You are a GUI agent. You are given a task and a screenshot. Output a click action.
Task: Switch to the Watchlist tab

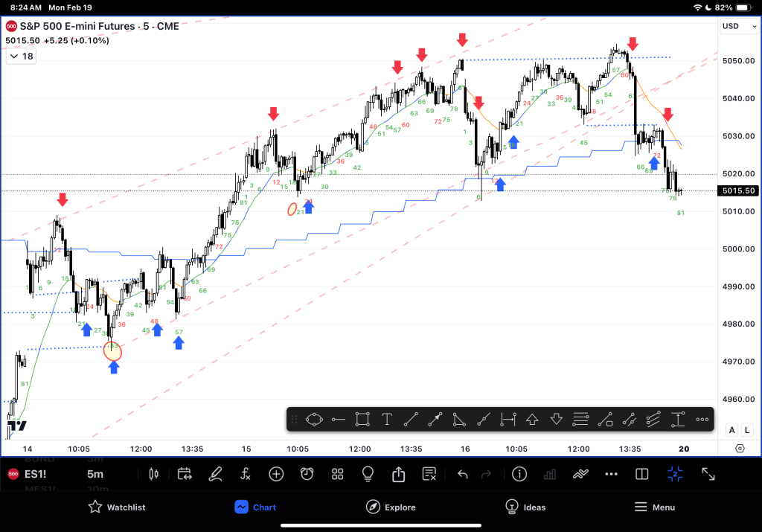pyautogui.click(x=117, y=507)
